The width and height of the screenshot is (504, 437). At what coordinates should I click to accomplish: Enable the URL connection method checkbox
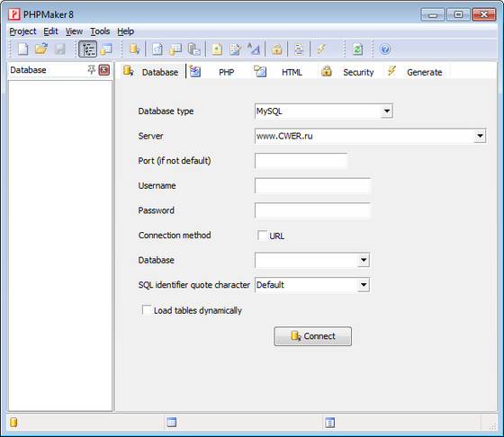[x=262, y=236]
